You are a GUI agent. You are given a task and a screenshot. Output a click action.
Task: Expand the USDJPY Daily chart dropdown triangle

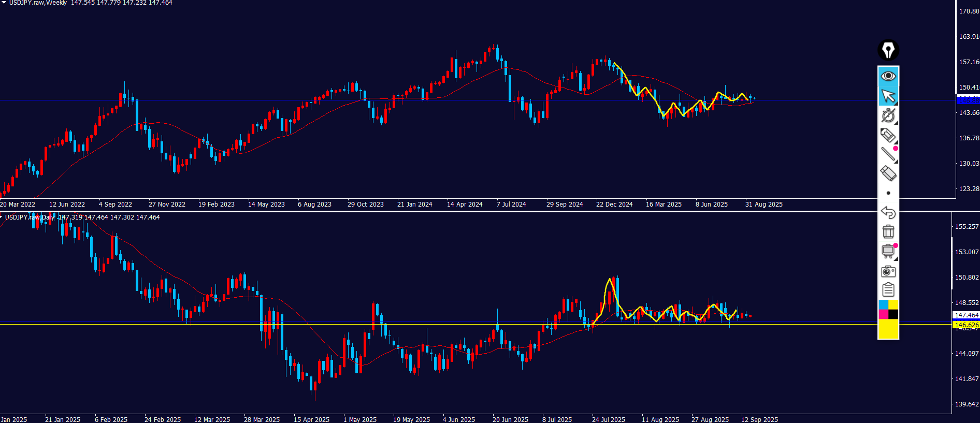point(2,217)
